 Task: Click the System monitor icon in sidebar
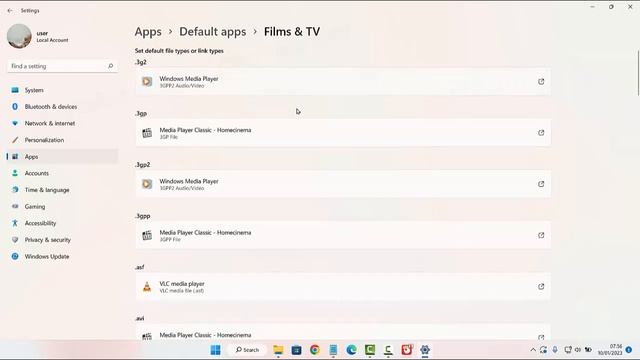pos(15,90)
